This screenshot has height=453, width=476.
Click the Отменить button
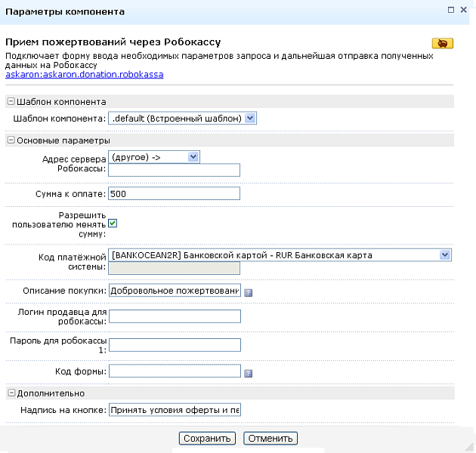(x=270, y=439)
